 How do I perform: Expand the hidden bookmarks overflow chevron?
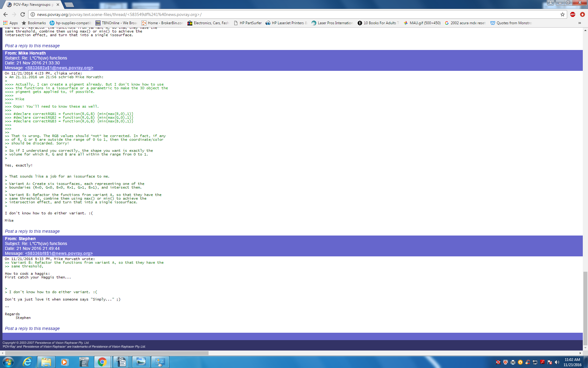click(x=579, y=23)
